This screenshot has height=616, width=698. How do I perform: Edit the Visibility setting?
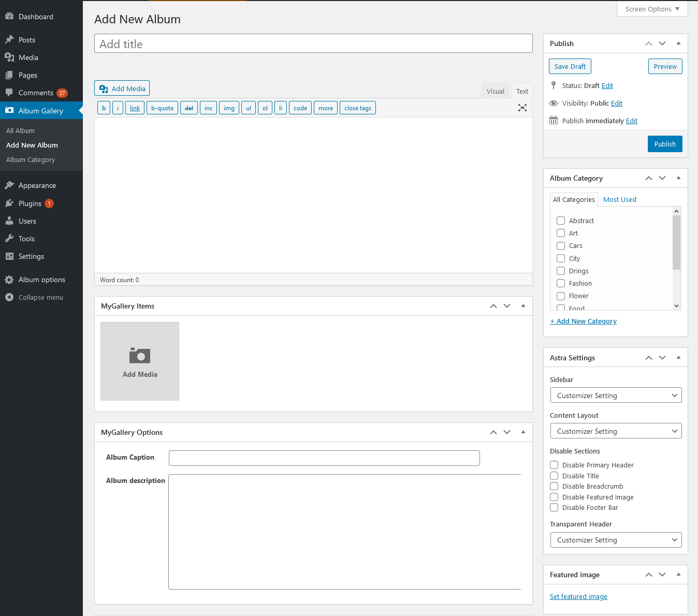pos(617,103)
